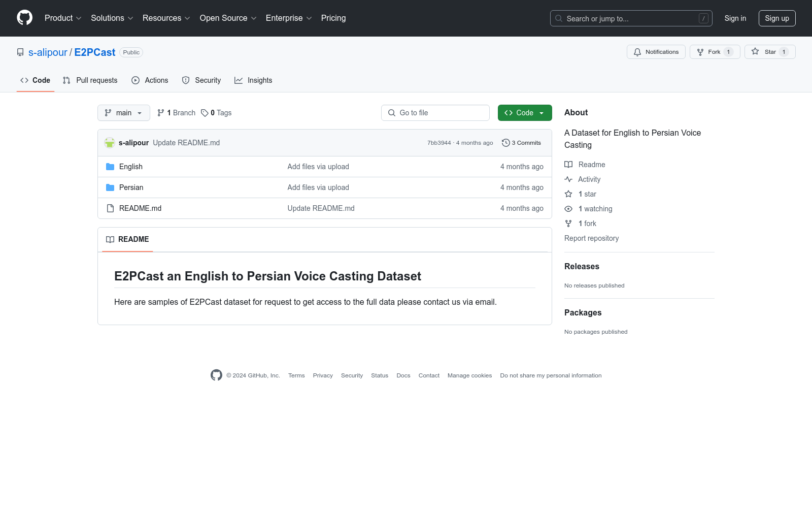
Task: Open commit 7bb3944
Action: [439, 143]
